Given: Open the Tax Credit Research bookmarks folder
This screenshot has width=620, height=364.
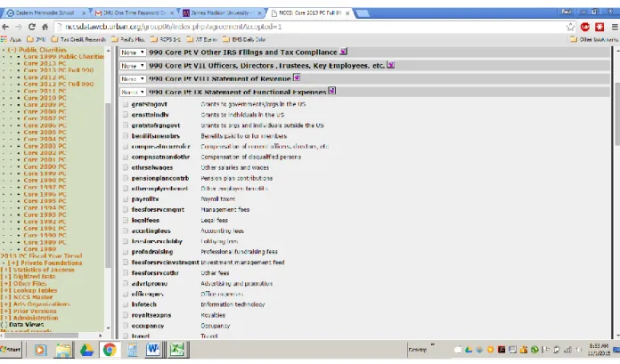Looking at the screenshot, I should [78, 39].
